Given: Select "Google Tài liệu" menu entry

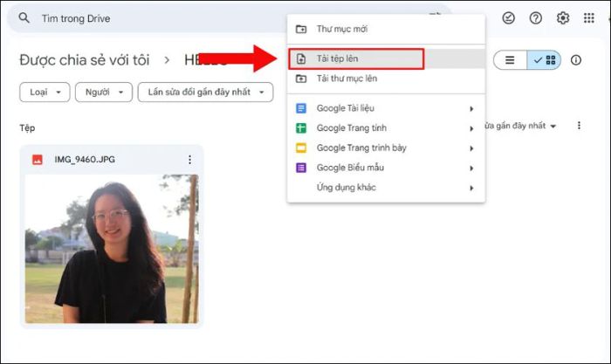Looking at the screenshot, I should 386,108.
